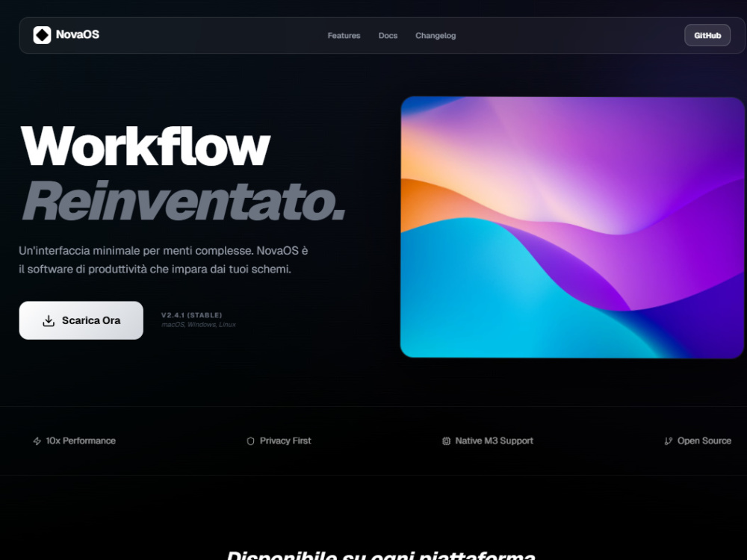Go to the Changelog nav link
747x560 pixels.
pos(436,36)
